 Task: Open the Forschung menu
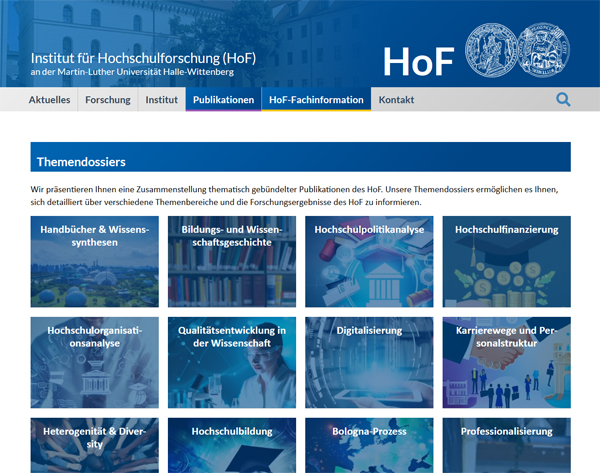point(108,99)
